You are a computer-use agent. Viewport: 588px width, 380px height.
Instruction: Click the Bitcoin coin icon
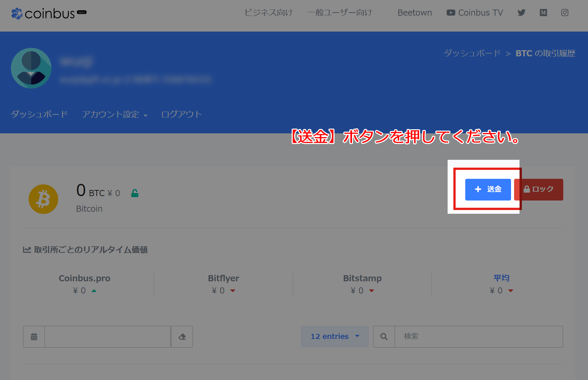pyautogui.click(x=43, y=199)
